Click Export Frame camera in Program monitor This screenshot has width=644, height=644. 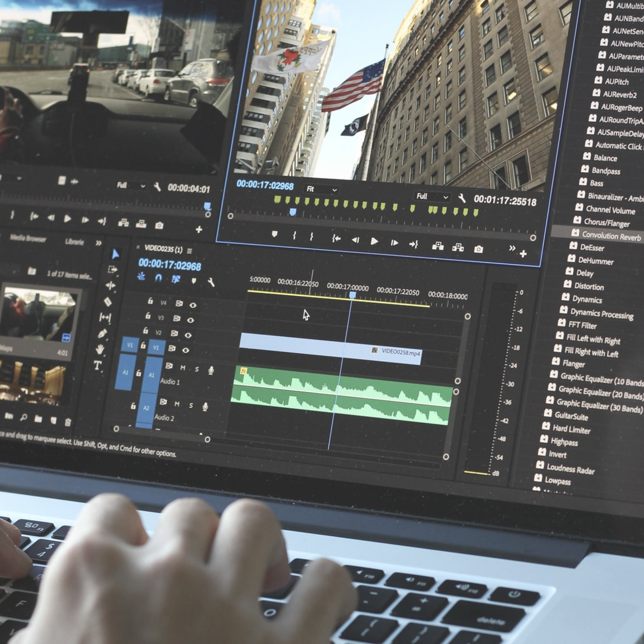pyautogui.click(x=478, y=249)
